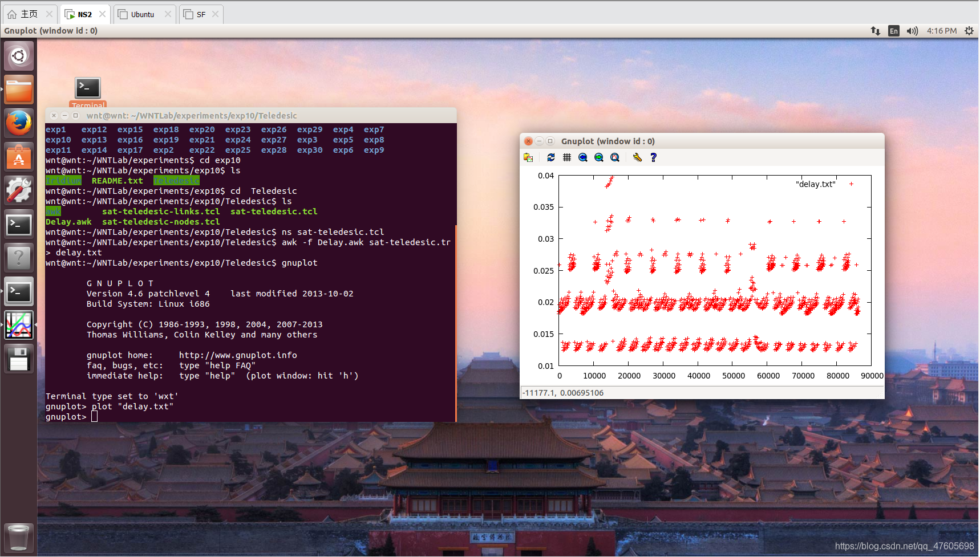
Task: Click "Terminal type set to 'wxt'" line
Action: 112,396
